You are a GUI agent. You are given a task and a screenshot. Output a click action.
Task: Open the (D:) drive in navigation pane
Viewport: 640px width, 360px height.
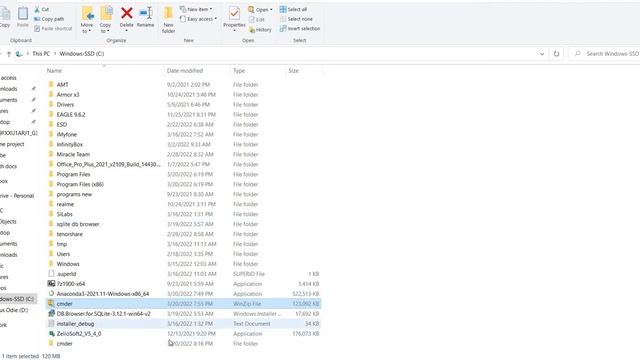14,310
